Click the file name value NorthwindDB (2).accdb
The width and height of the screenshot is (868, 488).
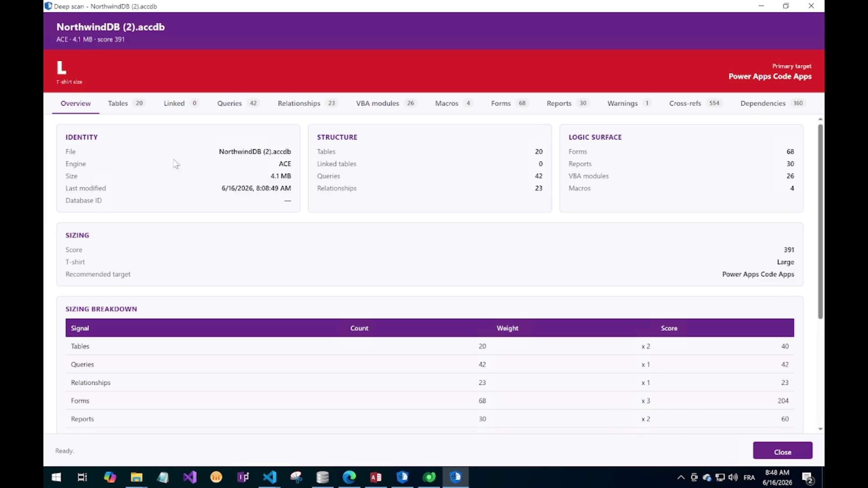click(x=255, y=152)
